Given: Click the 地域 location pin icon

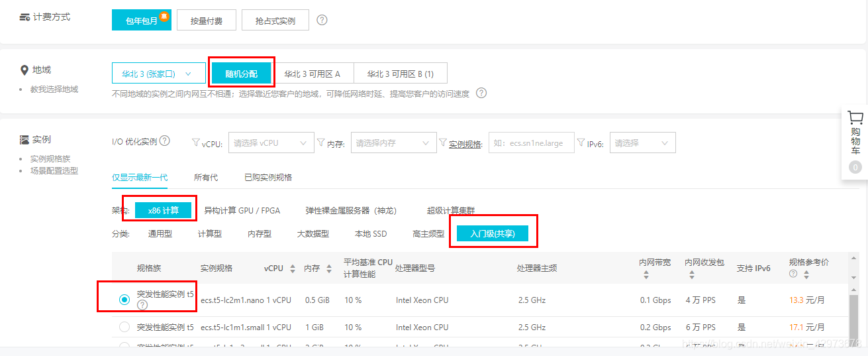Looking at the screenshot, I should [24, 70].
